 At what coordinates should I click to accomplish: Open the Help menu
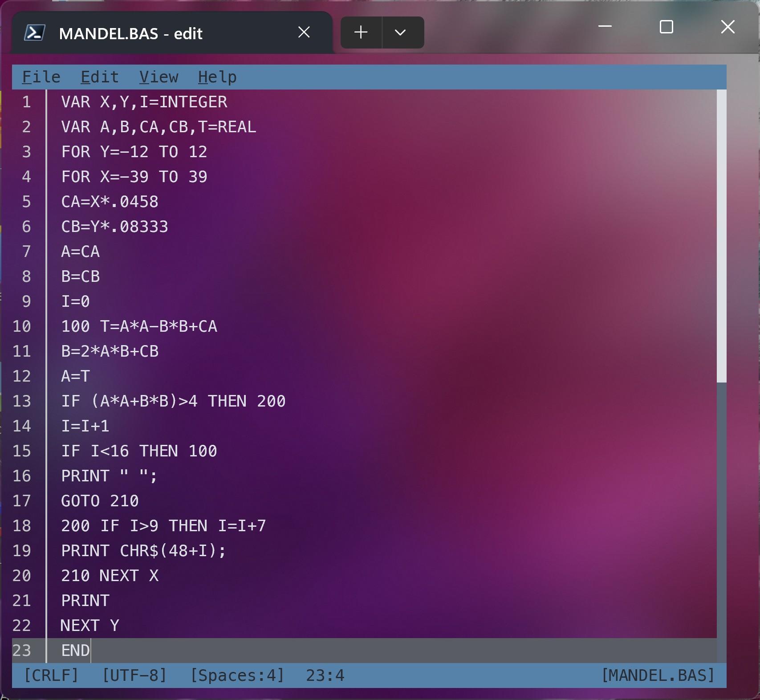tap(217, 77)
